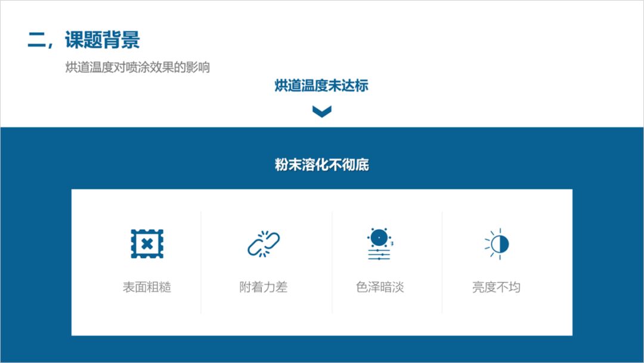Click the heading 烘道温度未达标
Image resolution: width=644 pixels, height=363 pixels.
(x=321, y=85)
